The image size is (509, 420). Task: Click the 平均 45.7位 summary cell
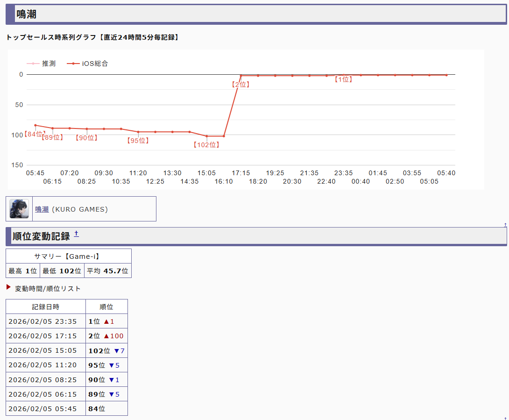point(108,271)
